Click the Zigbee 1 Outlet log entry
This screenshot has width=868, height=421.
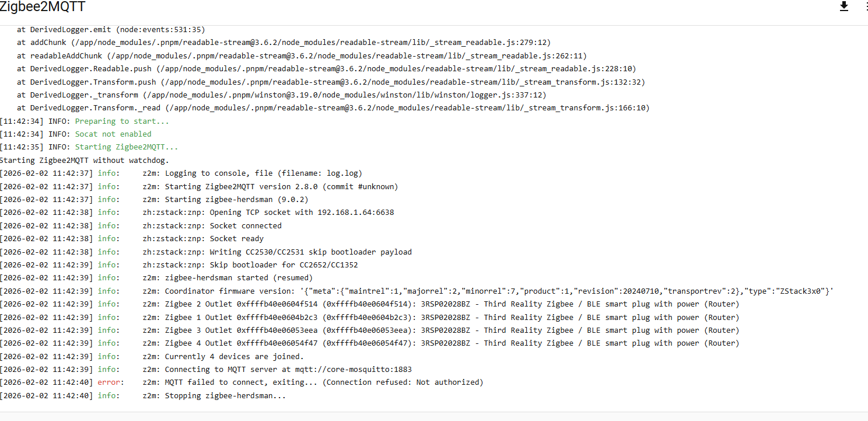(x=440, y=318)
